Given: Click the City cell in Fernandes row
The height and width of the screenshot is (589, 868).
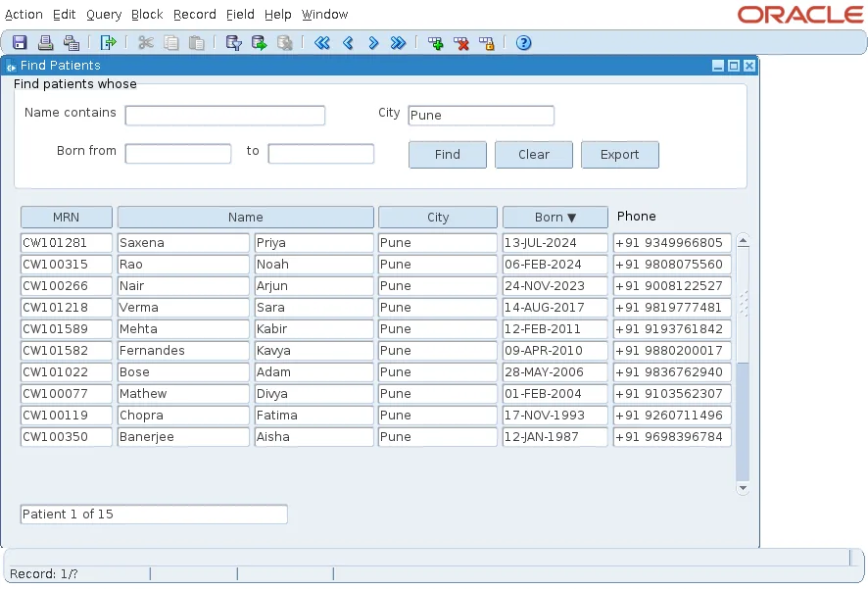Looking at the screenshot, I should pyautogui.click(x=438, y=351).
